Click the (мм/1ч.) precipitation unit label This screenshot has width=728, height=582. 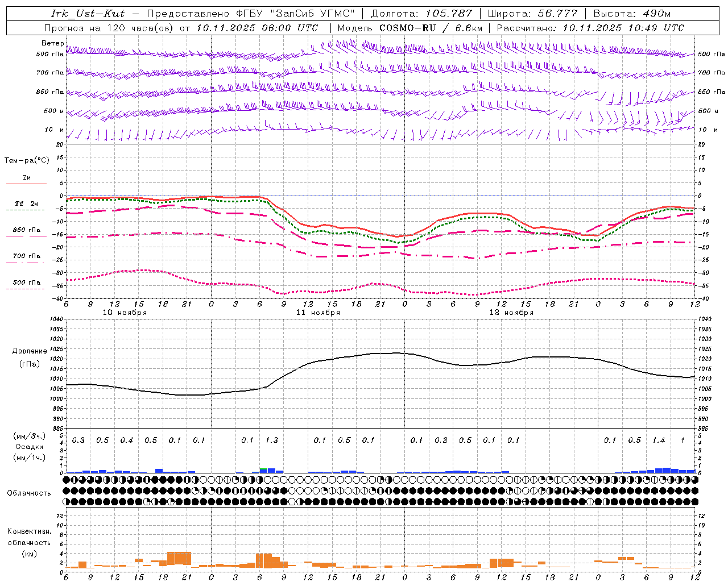pos(30,458)
